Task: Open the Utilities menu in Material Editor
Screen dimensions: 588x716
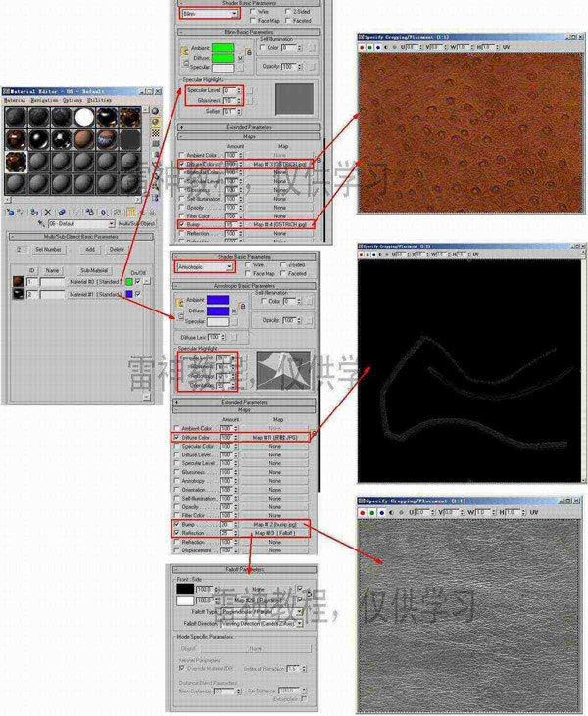Action: pos(100,100)
